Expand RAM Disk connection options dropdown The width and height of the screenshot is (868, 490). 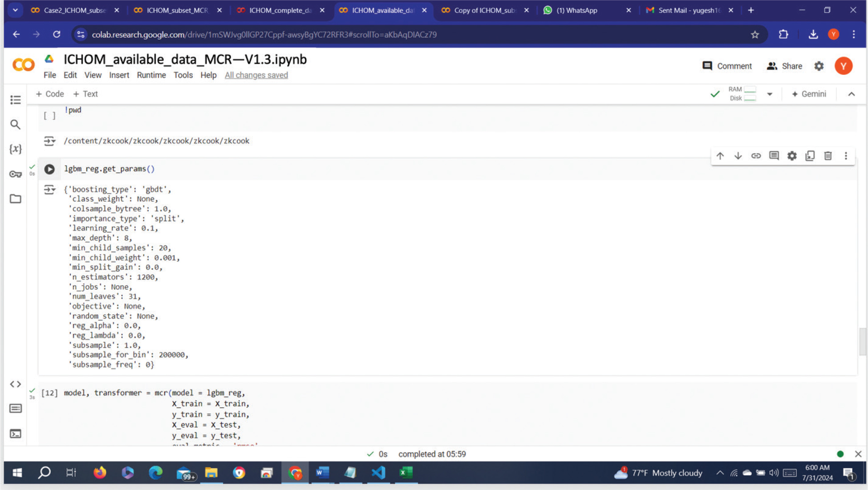point(770,94)
